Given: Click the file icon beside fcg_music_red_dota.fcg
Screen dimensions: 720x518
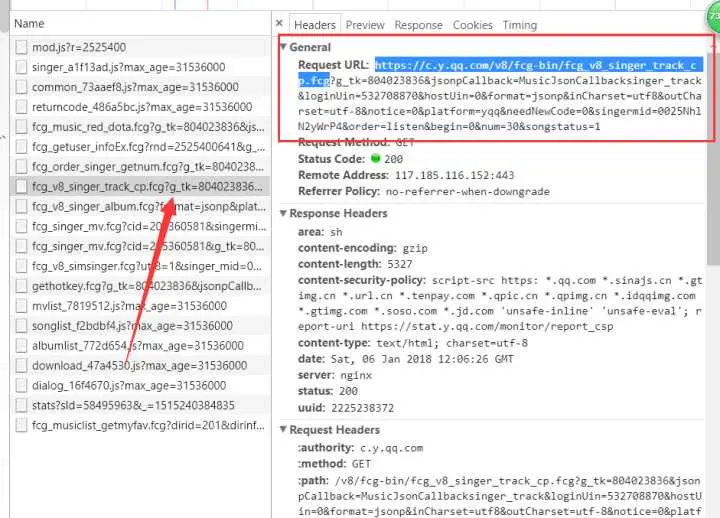Looking at the screenshot, I should click(21, 127).
